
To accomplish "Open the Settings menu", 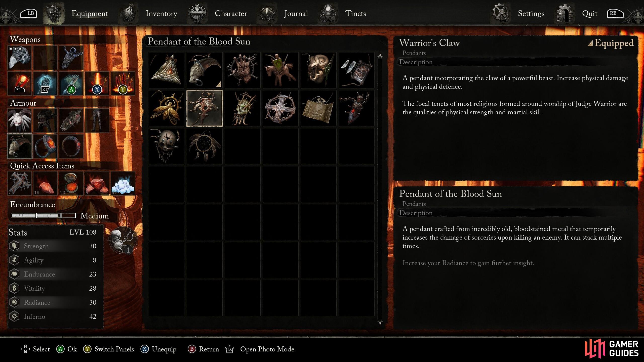I will pos(531,13).
